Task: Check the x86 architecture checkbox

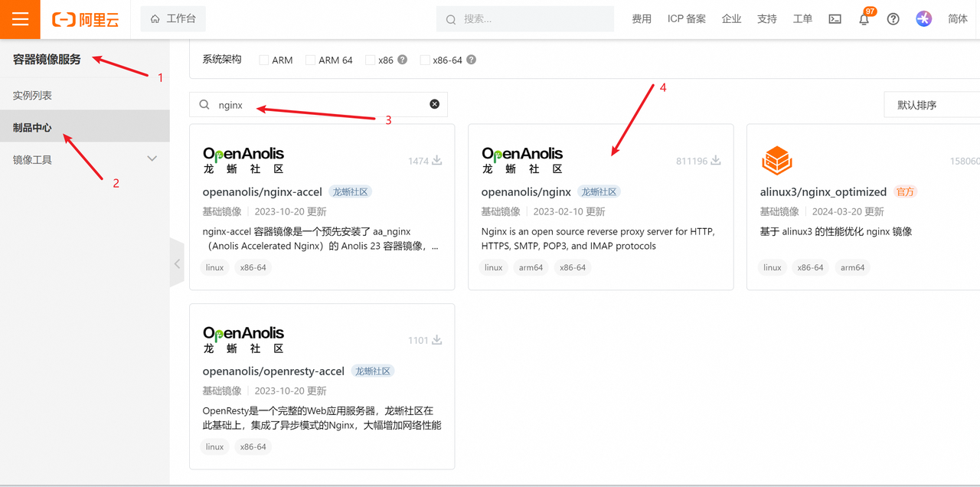Action: (x=371, y=60)
